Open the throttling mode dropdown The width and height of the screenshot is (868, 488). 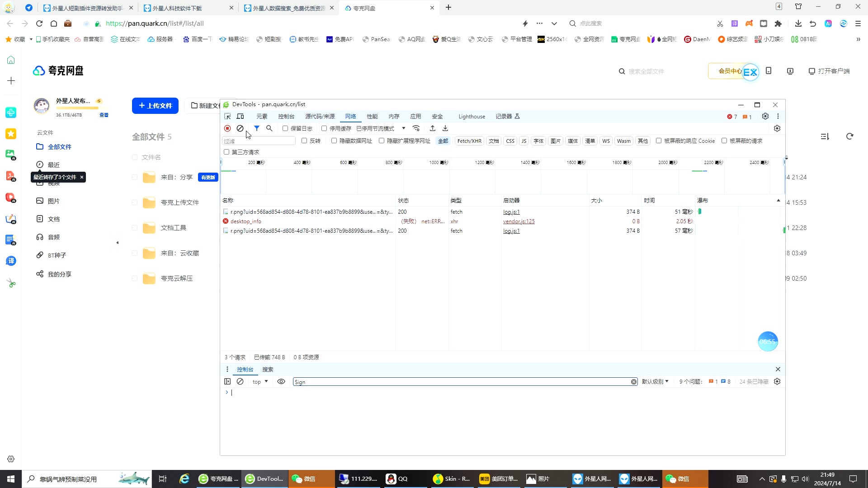[381, 129]
